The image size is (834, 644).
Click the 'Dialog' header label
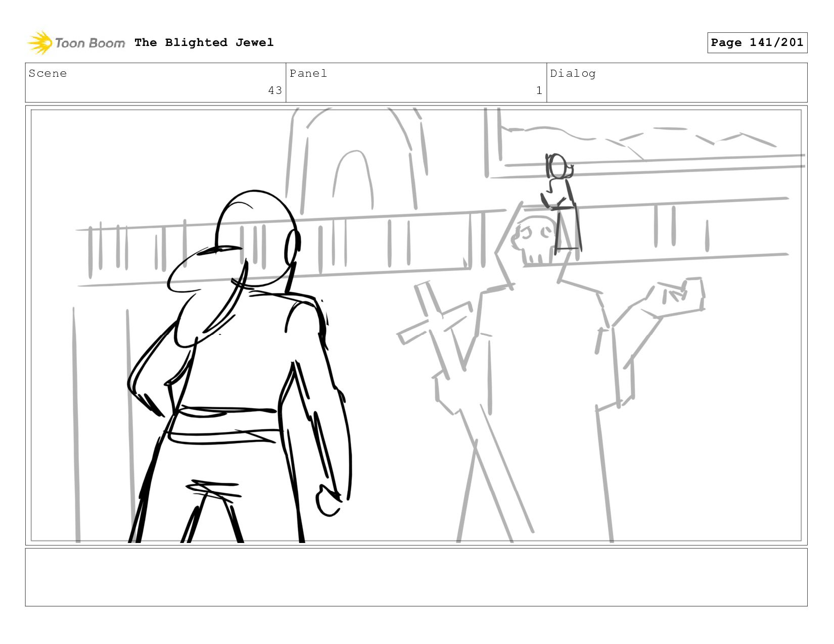click(x=573, y=74)
